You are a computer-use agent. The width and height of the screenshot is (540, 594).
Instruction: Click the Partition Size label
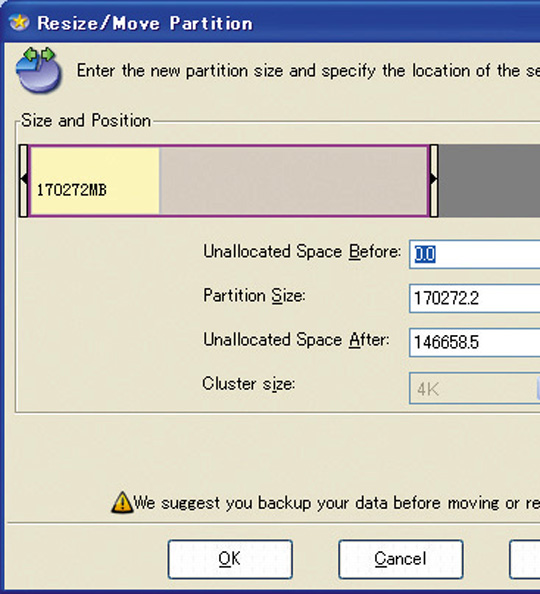point(254,295)
